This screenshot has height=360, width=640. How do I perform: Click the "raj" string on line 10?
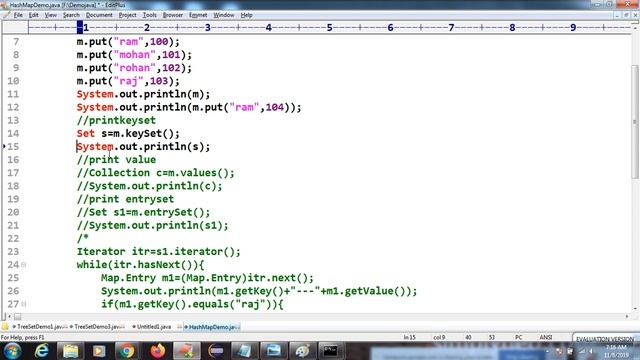click(x=129, y=81)
